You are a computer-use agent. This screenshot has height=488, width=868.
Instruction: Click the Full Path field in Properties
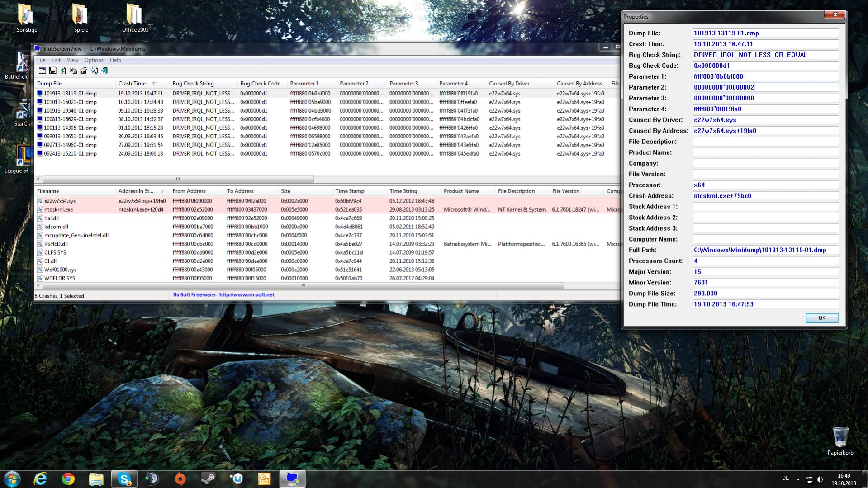(765, 250)
